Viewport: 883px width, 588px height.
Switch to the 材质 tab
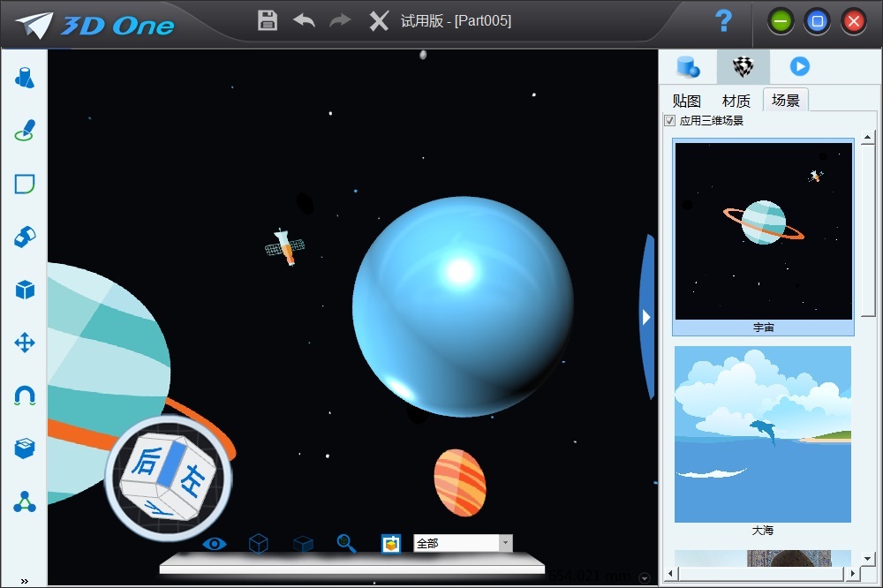(736, 101)
